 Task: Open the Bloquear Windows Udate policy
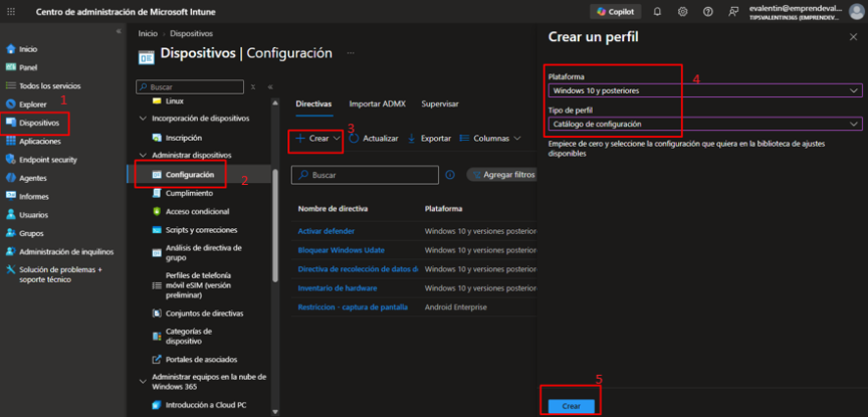341,250
